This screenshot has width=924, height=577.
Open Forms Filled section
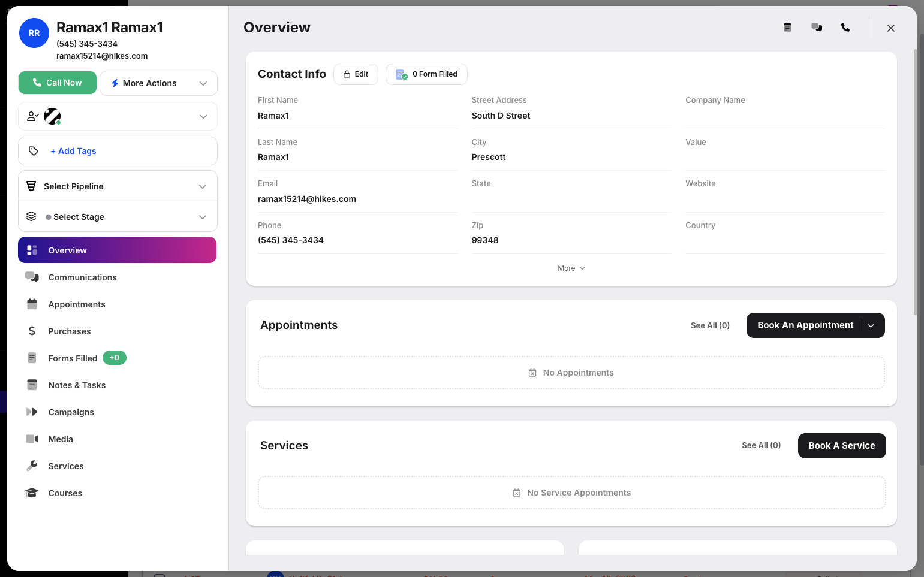(x=73, y=358)
